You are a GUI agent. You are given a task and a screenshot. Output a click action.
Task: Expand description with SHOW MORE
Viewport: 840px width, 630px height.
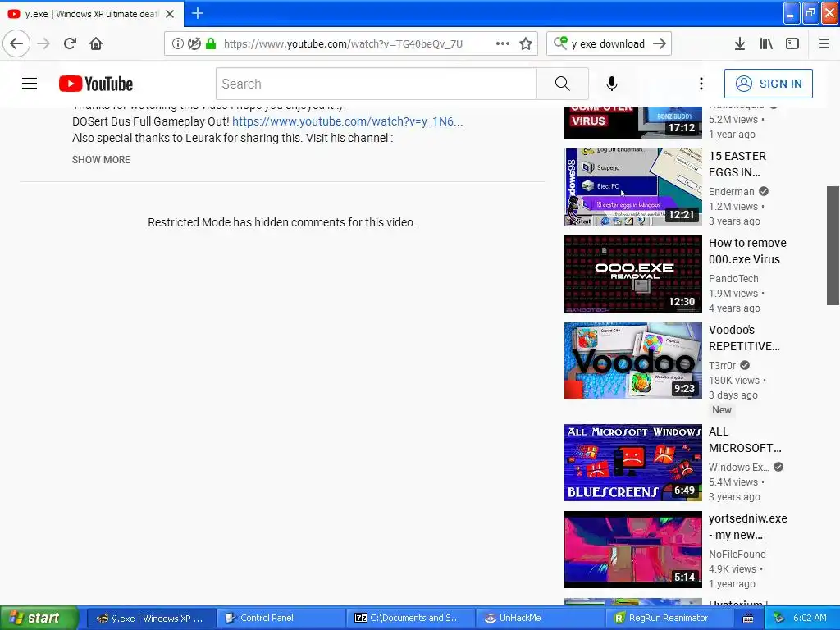pos(101,160)
